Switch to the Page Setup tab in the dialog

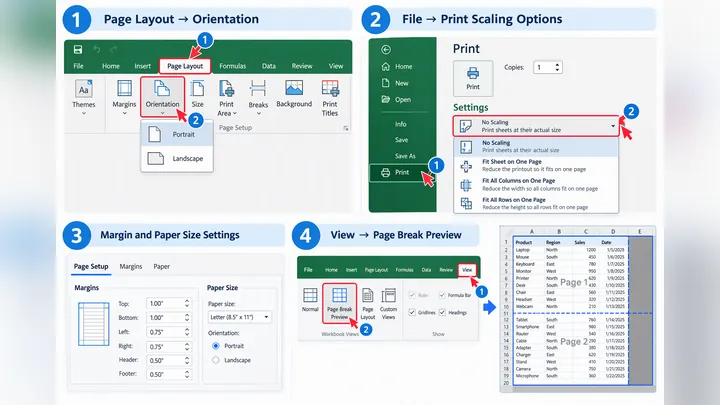pos(91,266)
